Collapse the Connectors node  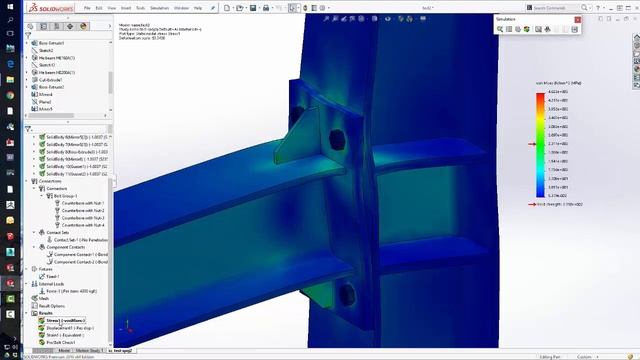[35, 188]
